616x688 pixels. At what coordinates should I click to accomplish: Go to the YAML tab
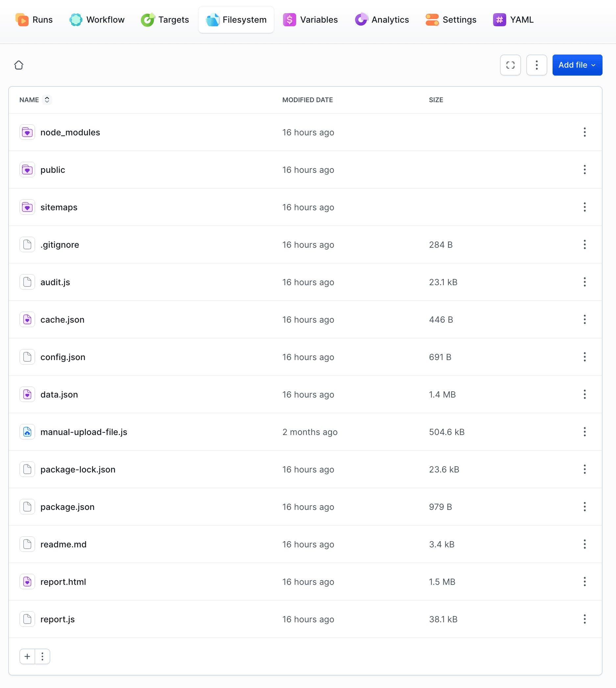(x=513, y=20)
